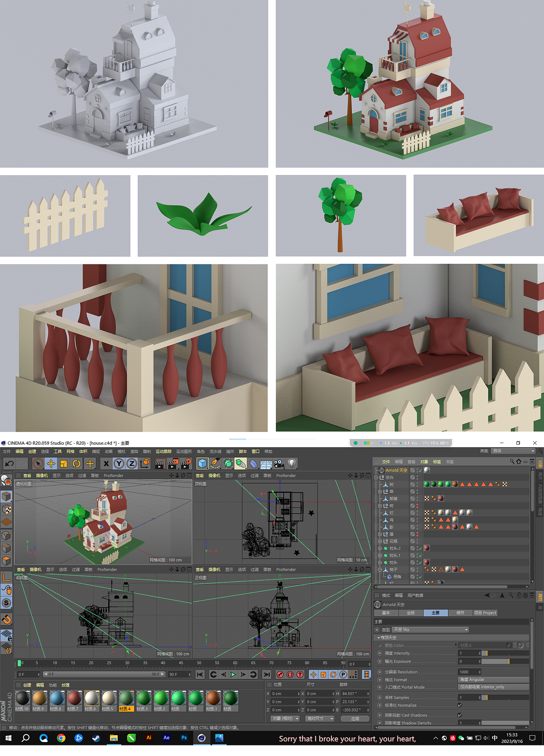The height and width of the screenshot is (756, 544).
Task: Toggle the Cast Shadows checkbox
Action: [460, 715]
